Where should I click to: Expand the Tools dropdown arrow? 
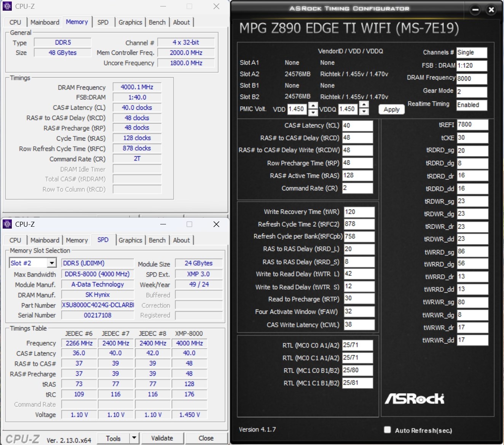[x=134, y=439]
